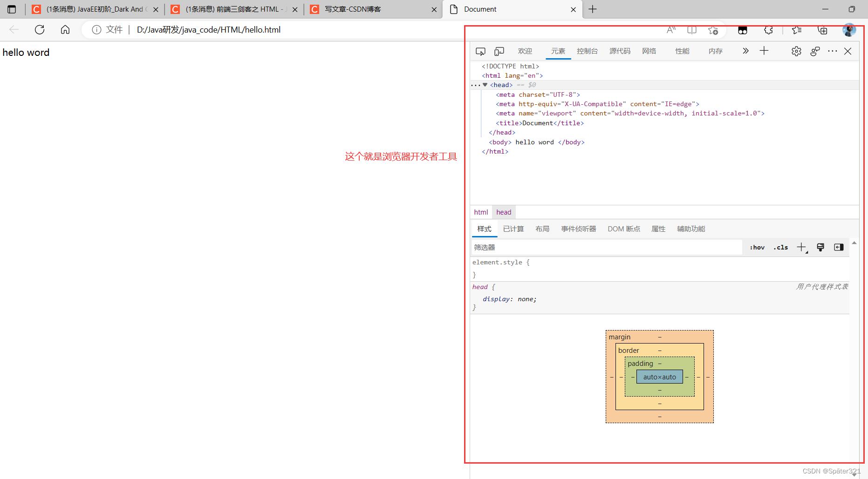Open the favorites list icon
The image size is (868, 479).
click(797, 30)
